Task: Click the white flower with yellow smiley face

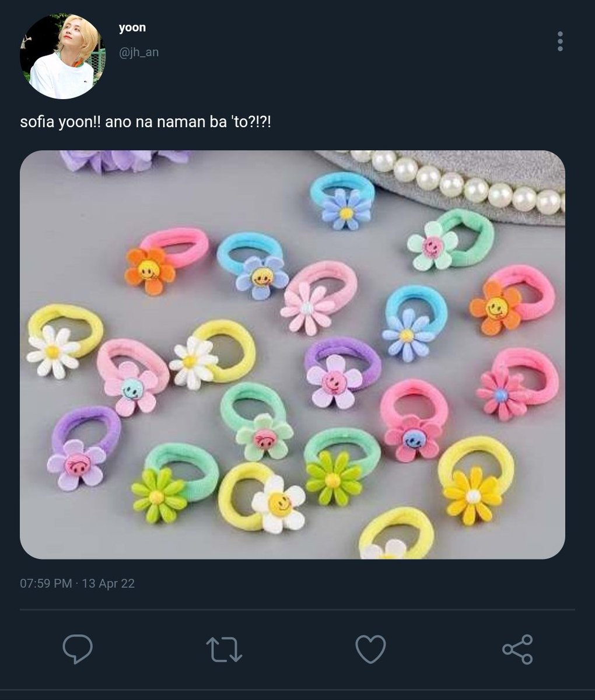Action: coord(279,504)
